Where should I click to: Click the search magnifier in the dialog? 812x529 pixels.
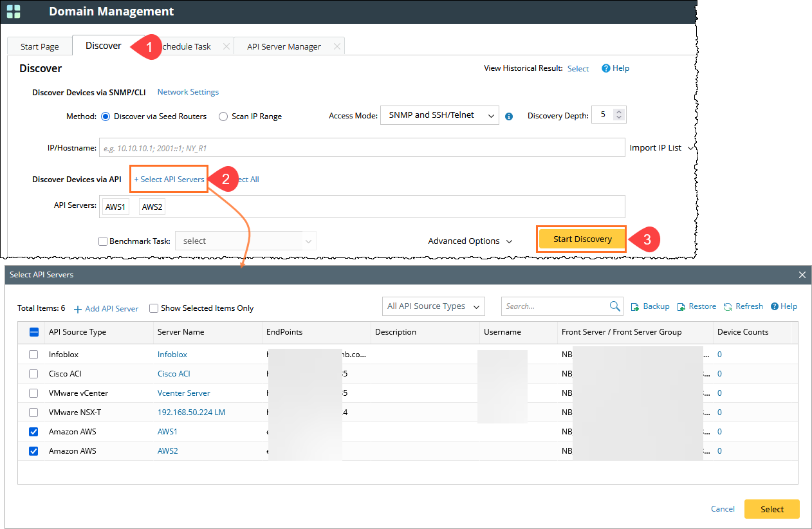click(x=614, y=306)
